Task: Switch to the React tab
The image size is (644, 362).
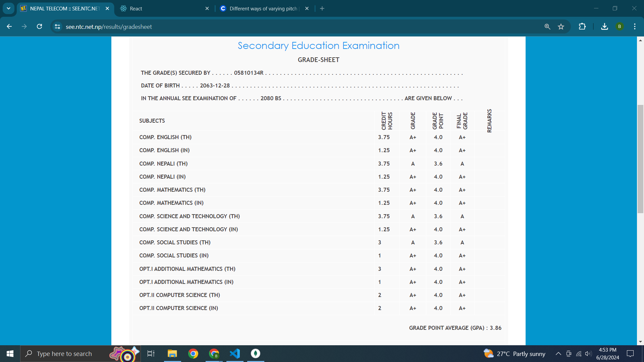Action: 161,8
